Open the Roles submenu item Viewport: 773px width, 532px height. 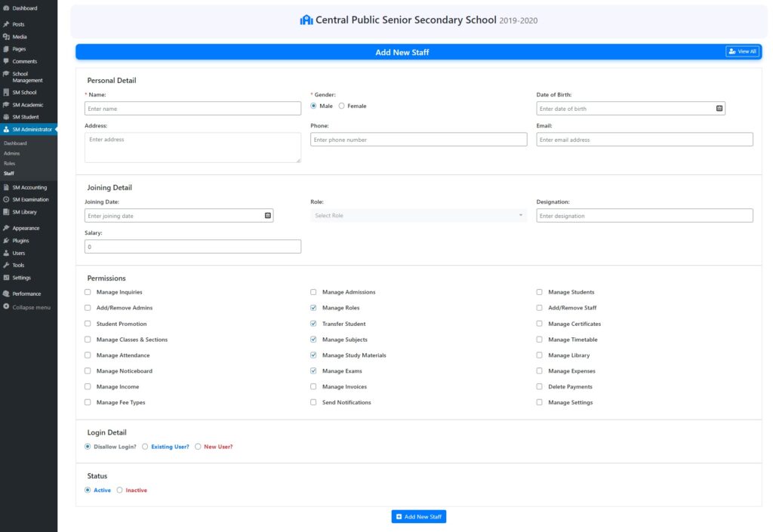(9, 163)
